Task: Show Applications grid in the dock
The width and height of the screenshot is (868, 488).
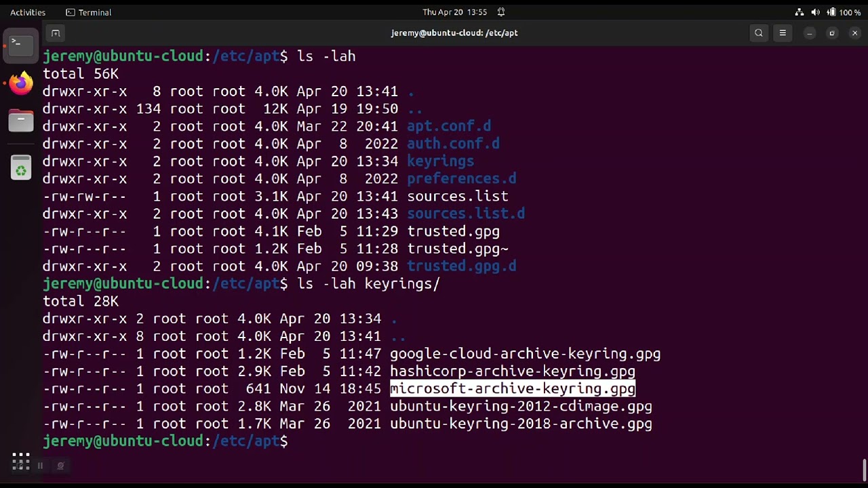Action: click(x=21, y=462)
